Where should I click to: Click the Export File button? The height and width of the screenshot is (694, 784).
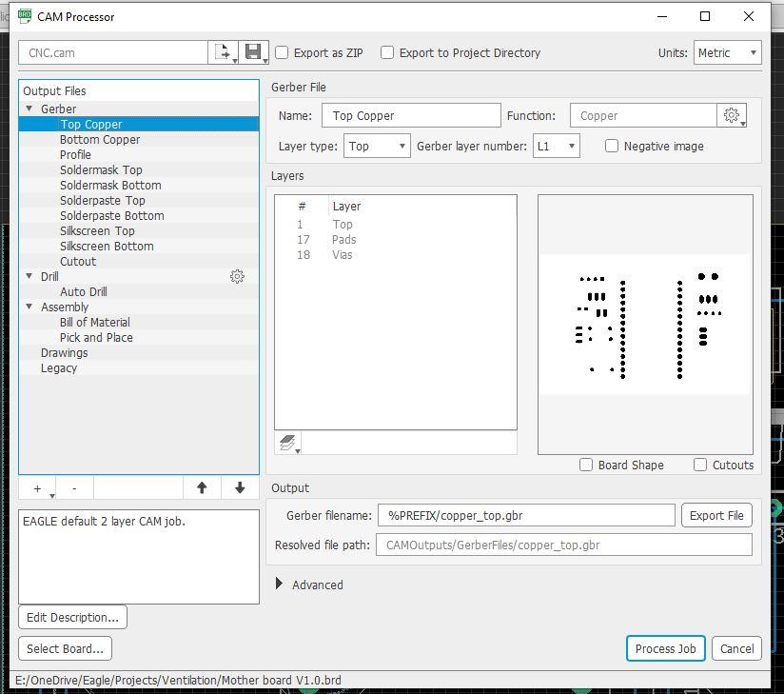coord(716,515)
